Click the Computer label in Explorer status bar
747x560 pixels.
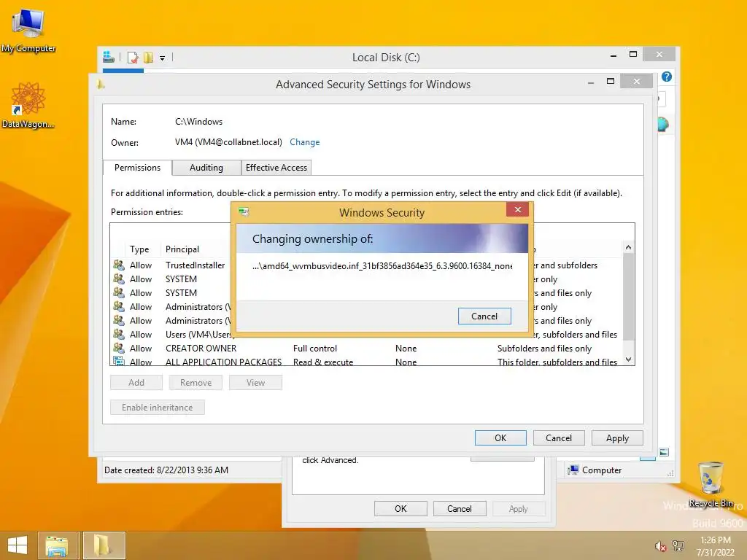[602, 470]
